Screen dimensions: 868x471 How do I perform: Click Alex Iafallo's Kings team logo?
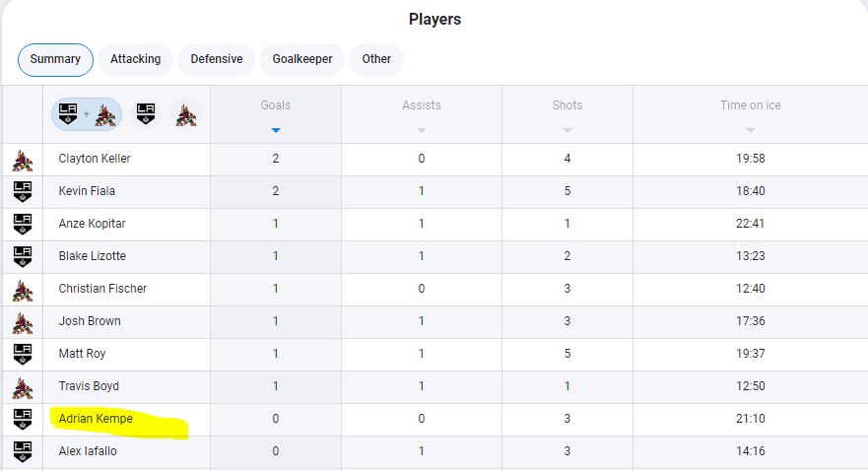22,451
